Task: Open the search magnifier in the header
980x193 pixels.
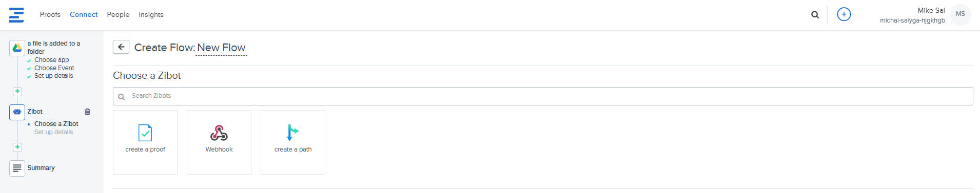Action: click(815, 15)
